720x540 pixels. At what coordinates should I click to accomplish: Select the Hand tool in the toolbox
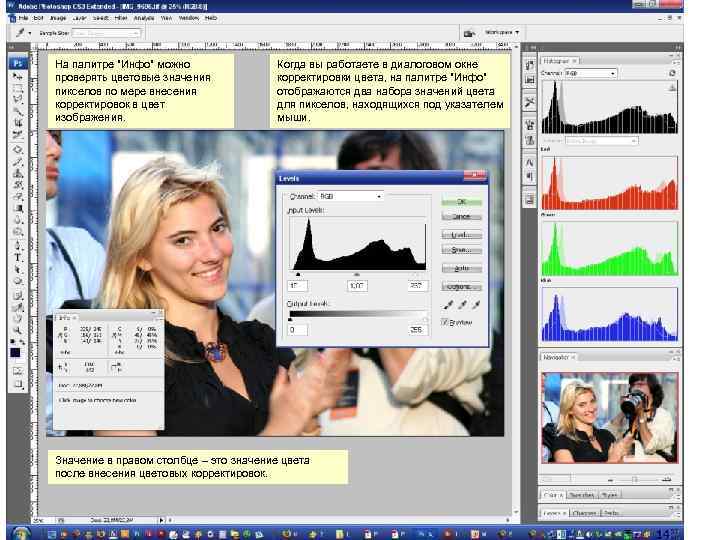point(17,318)
